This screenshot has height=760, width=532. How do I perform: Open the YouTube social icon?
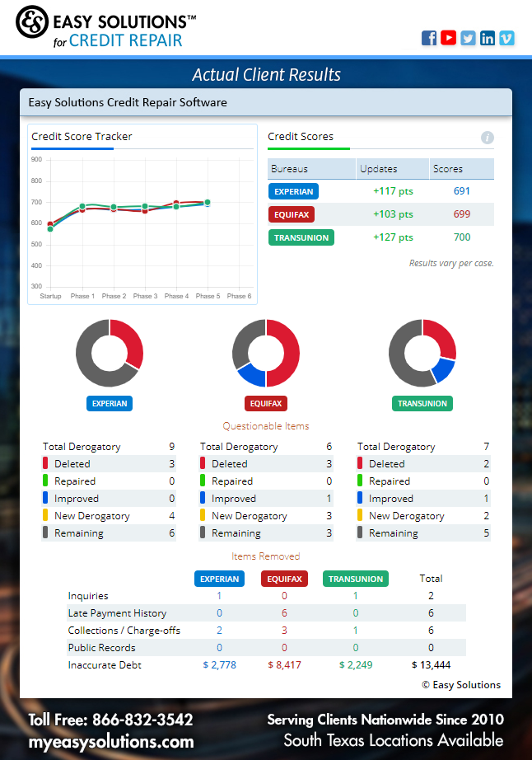click(x=448, y=38)
